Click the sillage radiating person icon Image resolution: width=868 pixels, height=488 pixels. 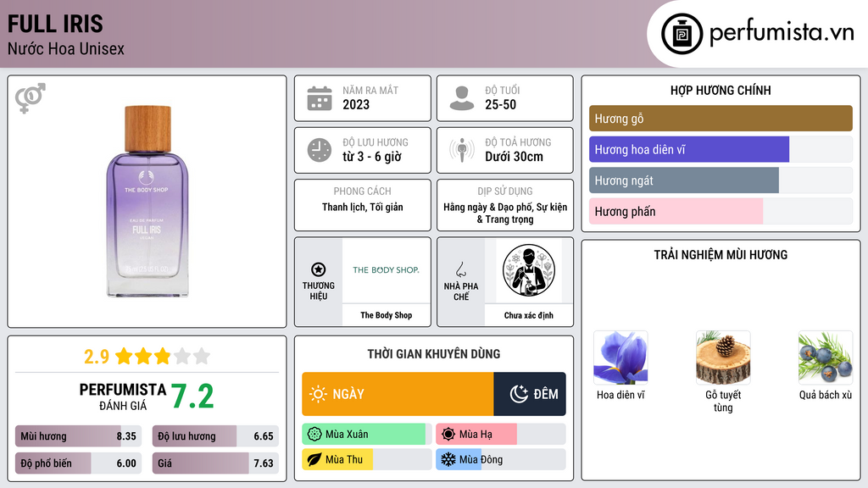pos(462,150)
